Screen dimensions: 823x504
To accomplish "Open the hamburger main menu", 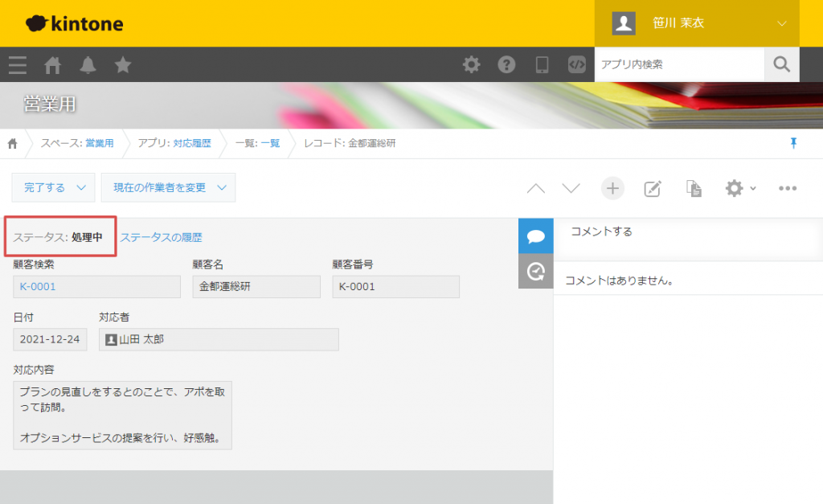I will 18,65.
